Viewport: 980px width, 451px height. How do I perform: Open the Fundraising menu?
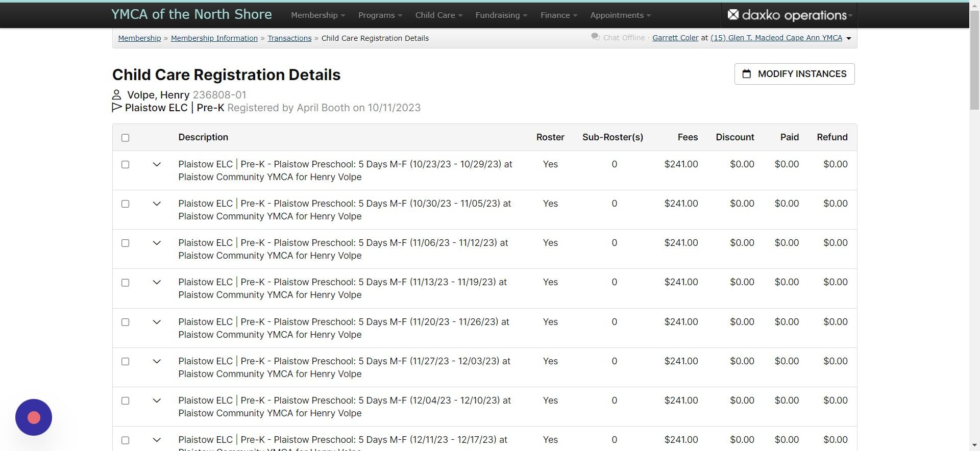[501, 15]
